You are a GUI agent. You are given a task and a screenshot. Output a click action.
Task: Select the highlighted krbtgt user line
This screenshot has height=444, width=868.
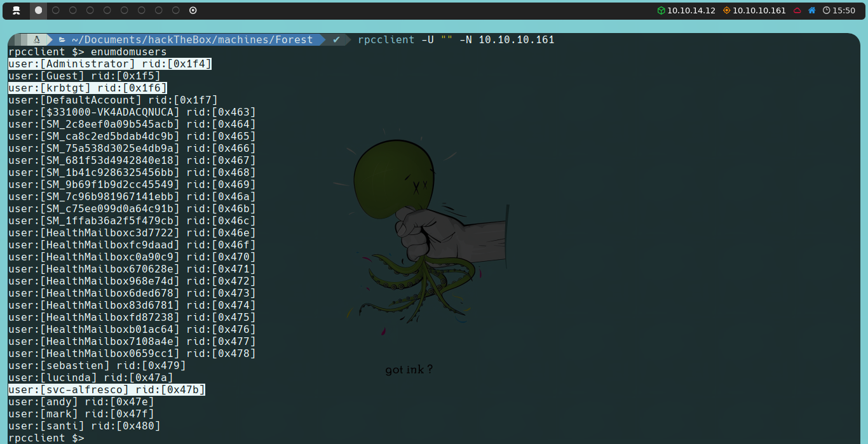[x=88, y=88]
